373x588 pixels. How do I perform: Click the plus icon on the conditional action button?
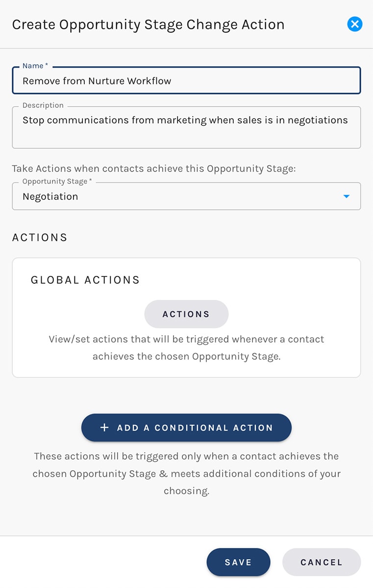pyautogui.click(x=104, y=427)
